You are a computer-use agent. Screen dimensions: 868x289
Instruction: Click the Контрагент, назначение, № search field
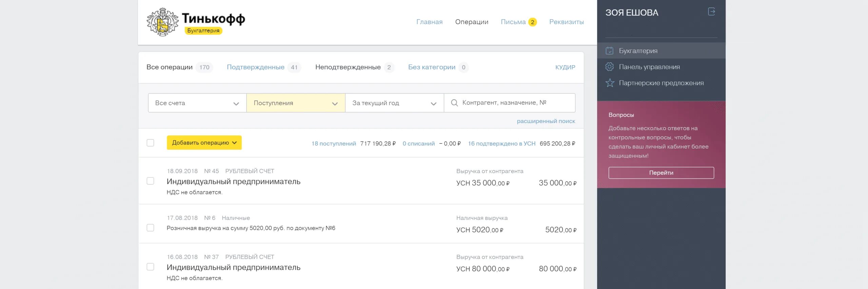point(509,103)
